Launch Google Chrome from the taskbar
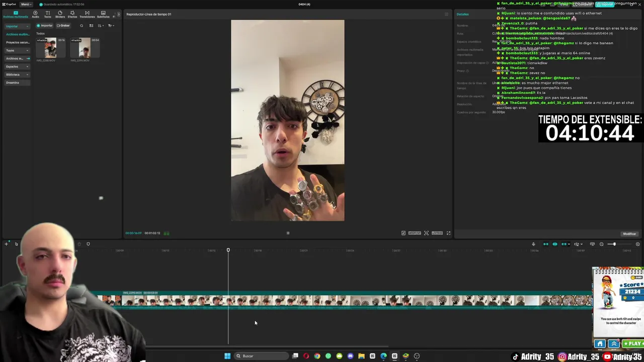 [x=317, y=356]
